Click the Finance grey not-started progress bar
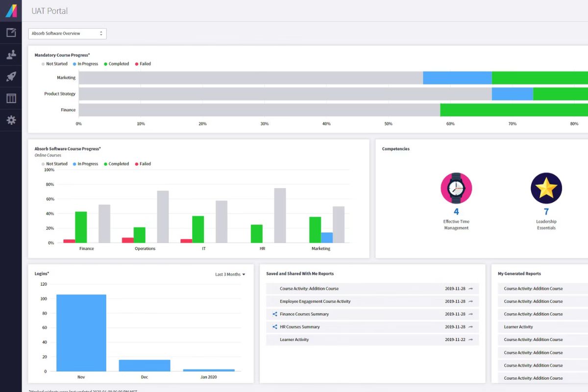The height and width of the screenshot is (392, 588). [x=259, y=110]
